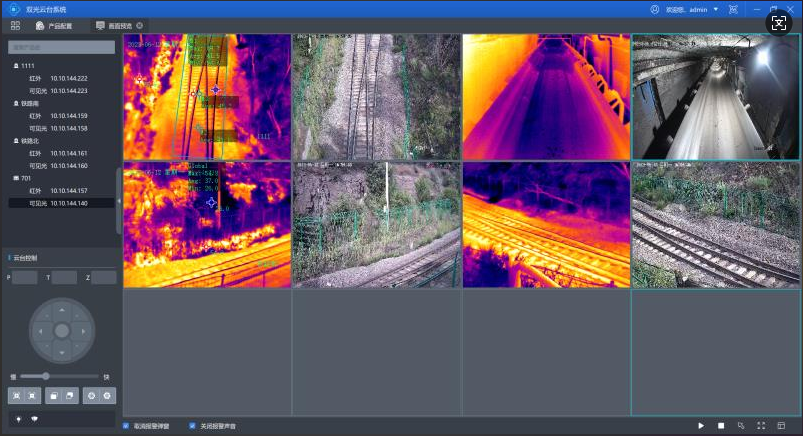Screen dimensions: 803x436
Task: Toggle the 关闭报警声音 checkbox
Action: pos(192,426)
